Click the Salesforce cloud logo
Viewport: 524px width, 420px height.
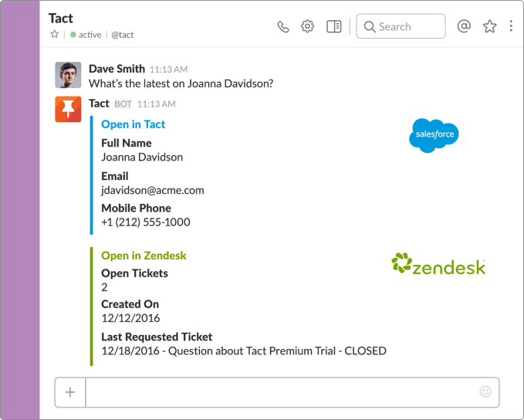coord(434,135)
